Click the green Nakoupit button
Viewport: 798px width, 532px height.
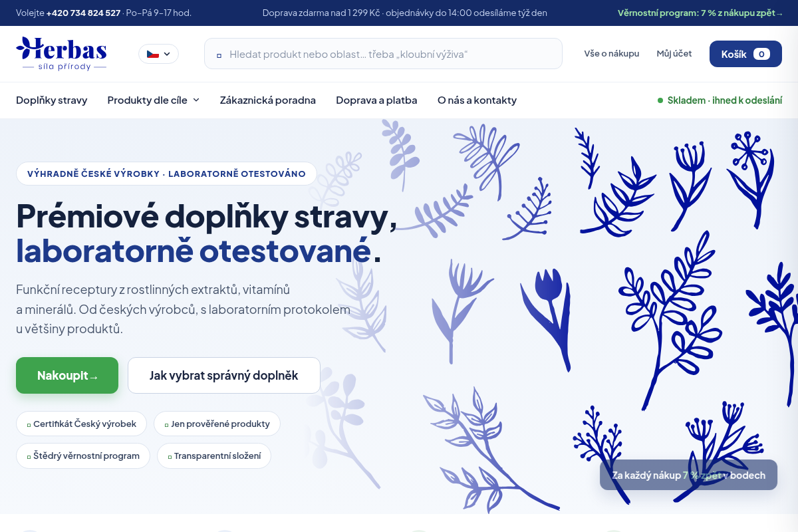(67, 376)
